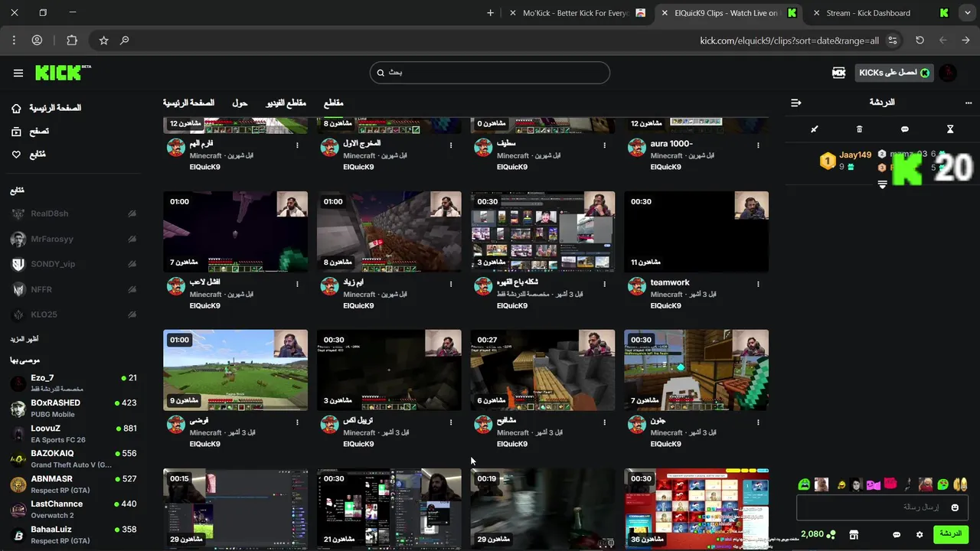Open the hamburger menu beside Kick logo
Image resolution: width=980 pixels, height=551 pixels.
tap(18, 73)
